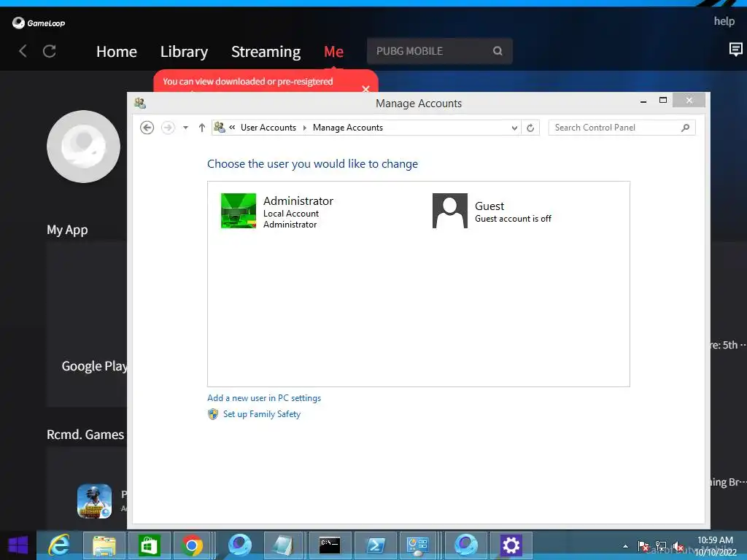Click the PUBG Mobile game thumbnail
This screenshot has width=747, height=560.
click(94, 501)
